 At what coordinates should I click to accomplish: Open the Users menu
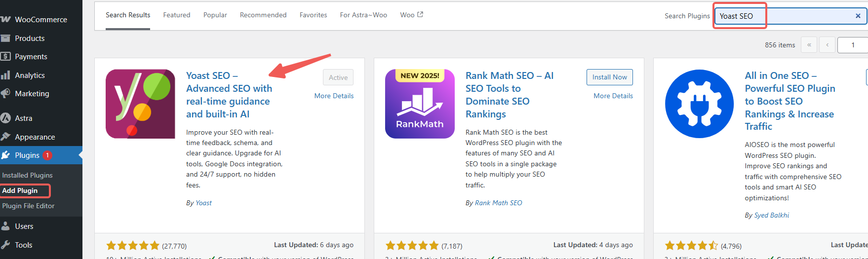pos(24,226)
